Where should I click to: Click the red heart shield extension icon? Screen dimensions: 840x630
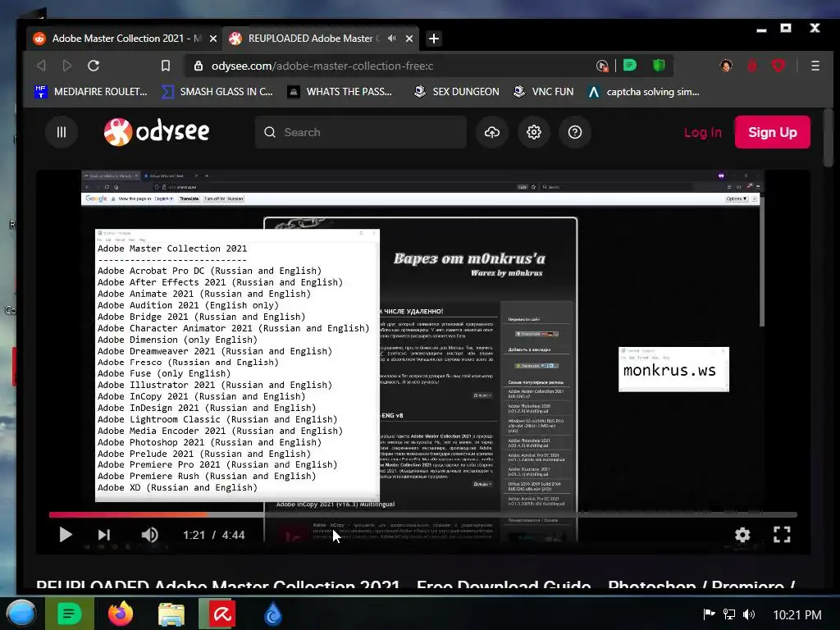point(778,66)
